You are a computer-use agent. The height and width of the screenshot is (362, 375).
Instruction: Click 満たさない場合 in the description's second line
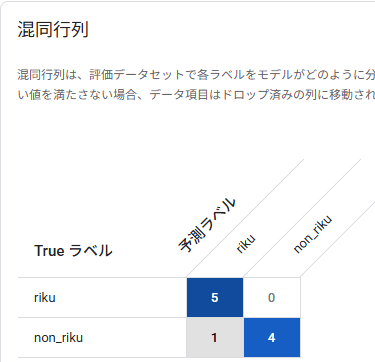pyautogui.click(x=95, y=95)
